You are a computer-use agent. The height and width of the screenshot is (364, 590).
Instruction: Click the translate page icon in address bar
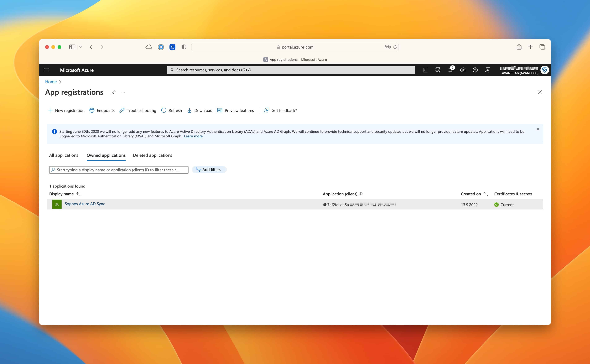[x=388, y=47]
